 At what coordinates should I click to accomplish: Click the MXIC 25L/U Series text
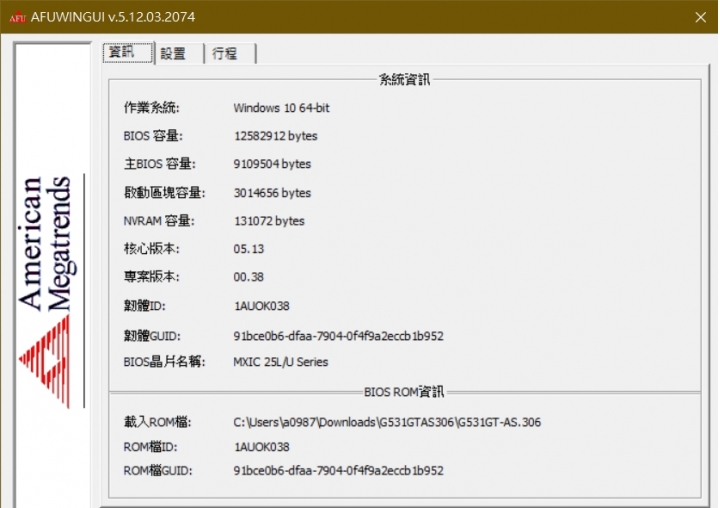pos(281,362)
